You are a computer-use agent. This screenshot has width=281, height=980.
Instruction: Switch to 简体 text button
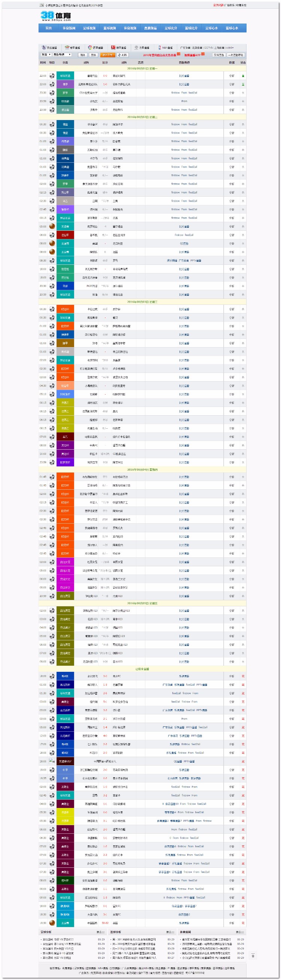(83, 55)
